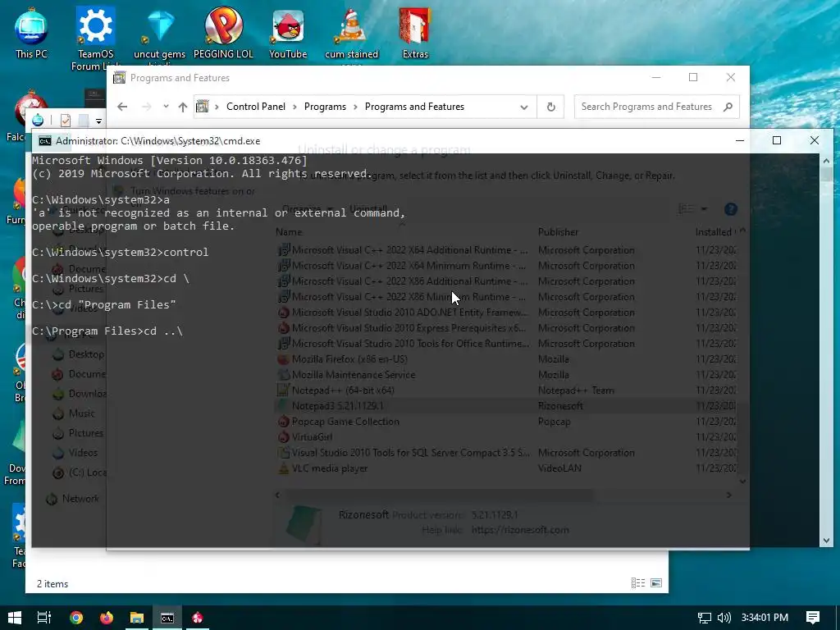This screenshot has width=840, height=630.
Task: Select the uncut gems diamond desktop icon
Action: tap(160, 33)
